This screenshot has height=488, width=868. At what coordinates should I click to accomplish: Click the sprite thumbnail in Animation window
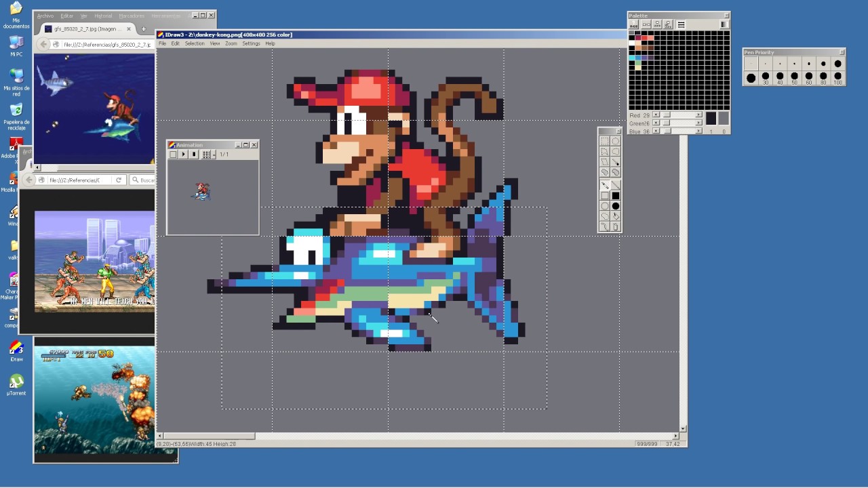(201, 192)
